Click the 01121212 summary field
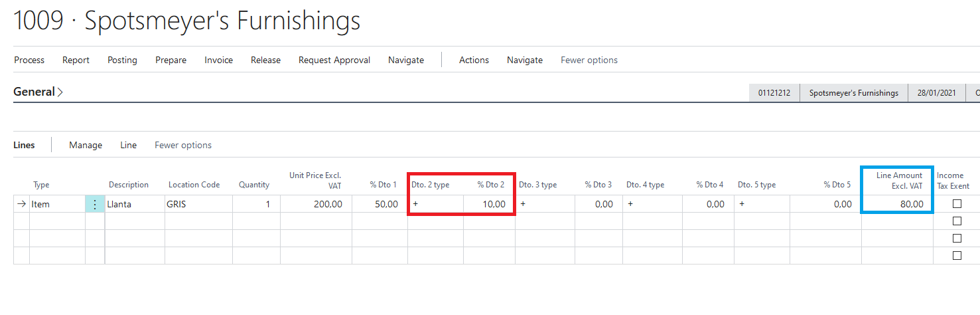Screen dimensions: 980x315 (774, 93)
